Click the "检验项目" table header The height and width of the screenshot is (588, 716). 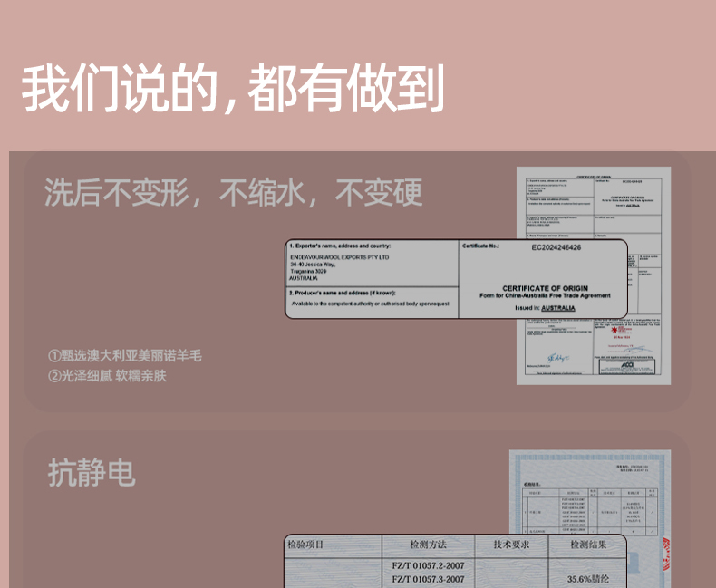[305, 545]
